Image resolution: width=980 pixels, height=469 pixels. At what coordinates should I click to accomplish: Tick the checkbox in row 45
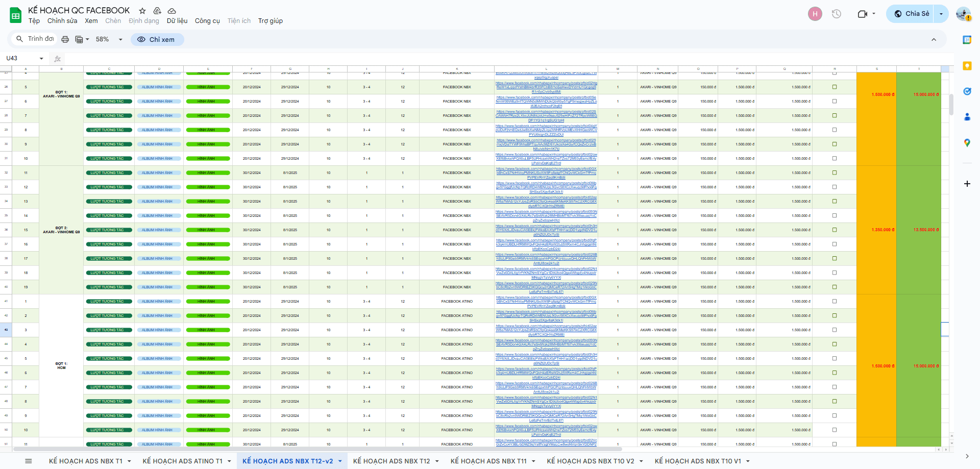click(835, 358)
